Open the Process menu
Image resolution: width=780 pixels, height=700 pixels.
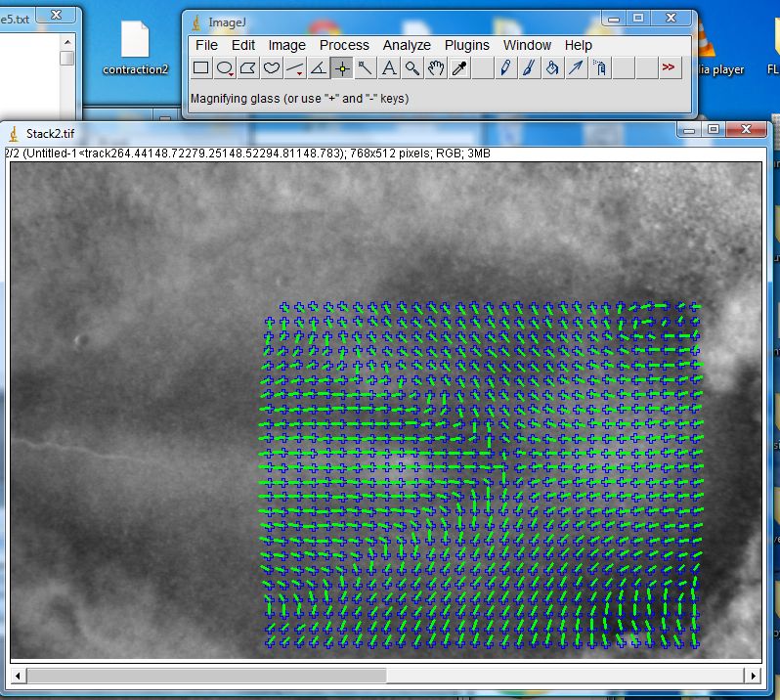344,45
